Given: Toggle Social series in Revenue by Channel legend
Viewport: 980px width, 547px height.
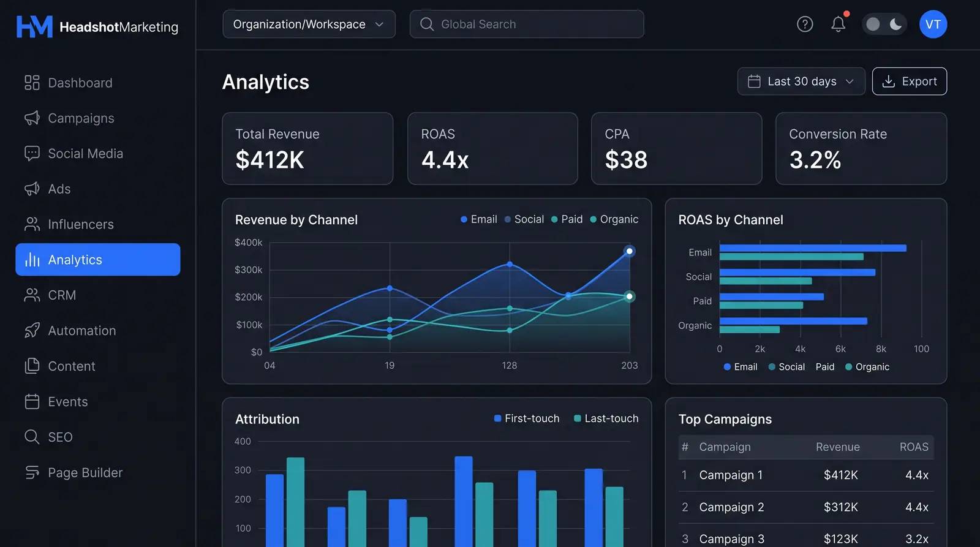Looking at the screenshot, I should pos(524,219).
